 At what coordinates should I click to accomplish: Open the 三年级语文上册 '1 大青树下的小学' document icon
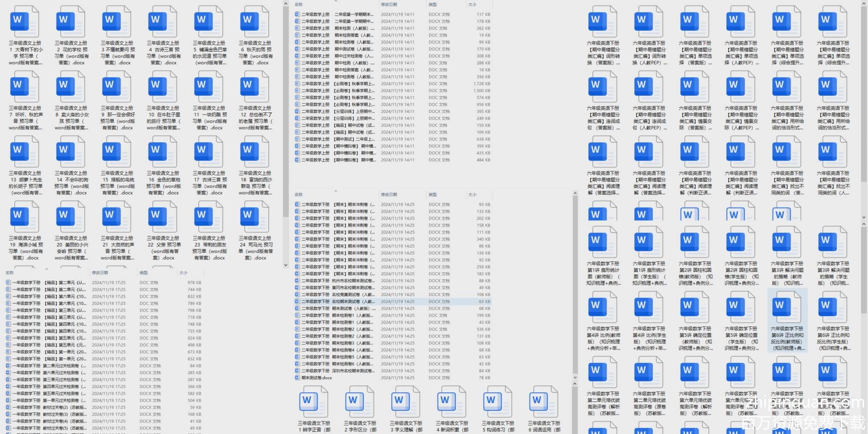click(x=24, y=22)
